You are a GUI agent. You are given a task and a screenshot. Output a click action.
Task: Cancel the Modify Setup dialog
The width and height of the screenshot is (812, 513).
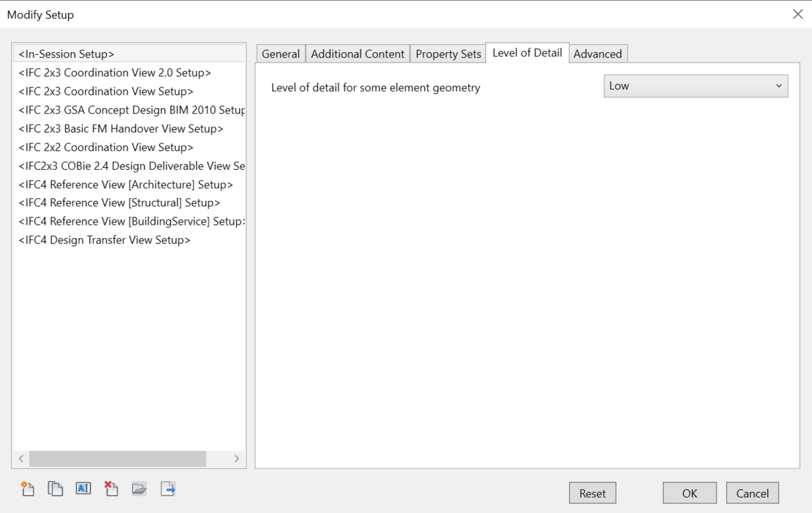pyautogui.click(x=752, y=493)
